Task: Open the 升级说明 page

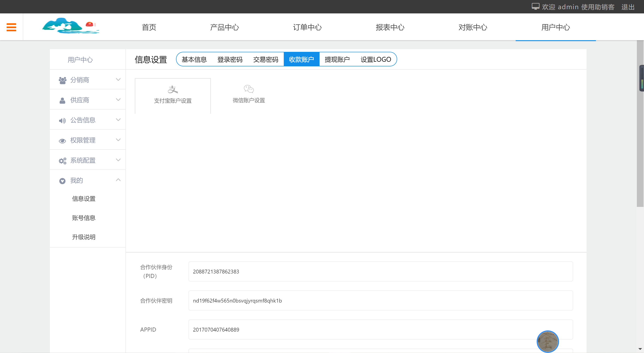Action: click(84, 237)
